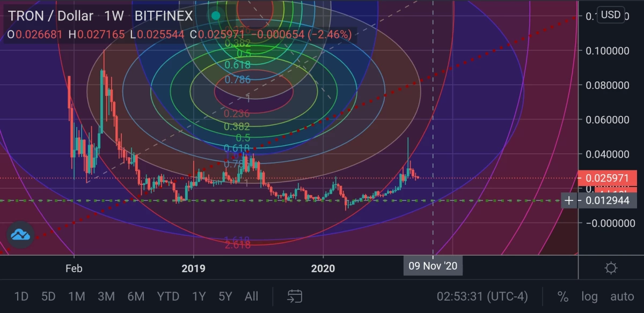This screenshot has width=644, height=313.
Task: Click the plus icon beside 0.012944
Action: [x=569, y=201]
